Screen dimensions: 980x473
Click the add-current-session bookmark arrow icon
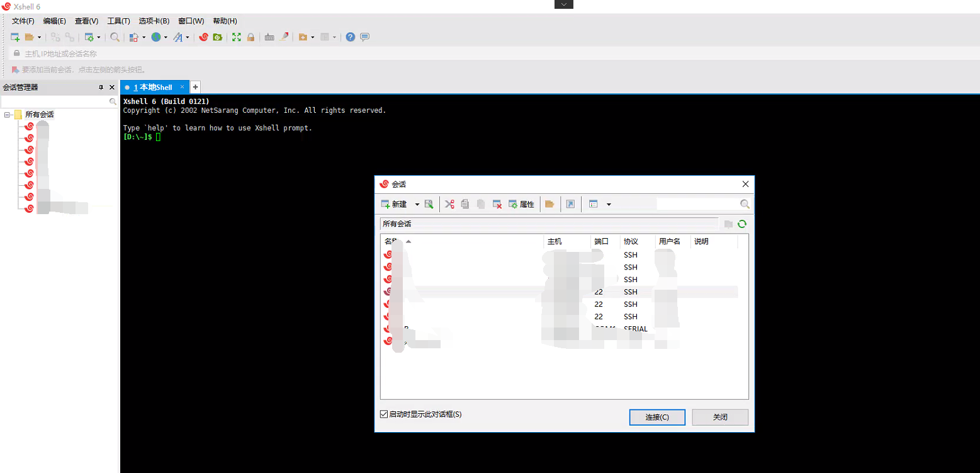click(x=15, y=70)
